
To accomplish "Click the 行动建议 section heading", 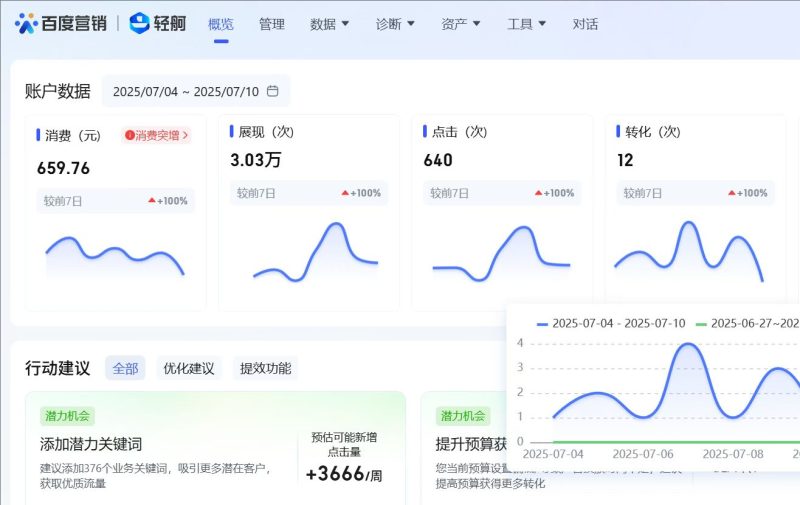I will [58, 368].
